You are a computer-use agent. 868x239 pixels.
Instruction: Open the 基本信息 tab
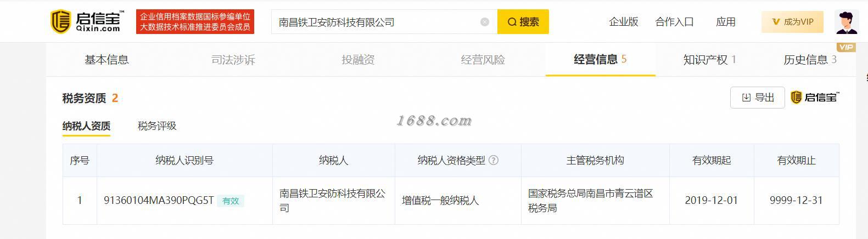(x=107, y=60)
